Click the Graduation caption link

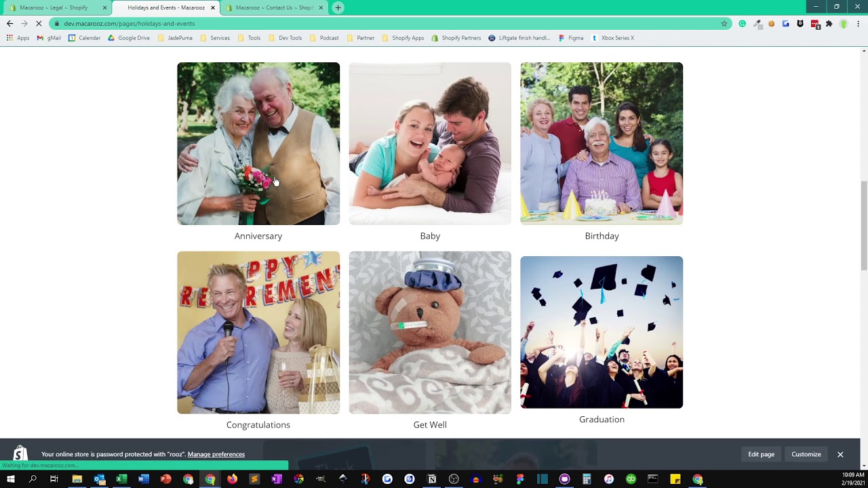[x=601, y=420]
